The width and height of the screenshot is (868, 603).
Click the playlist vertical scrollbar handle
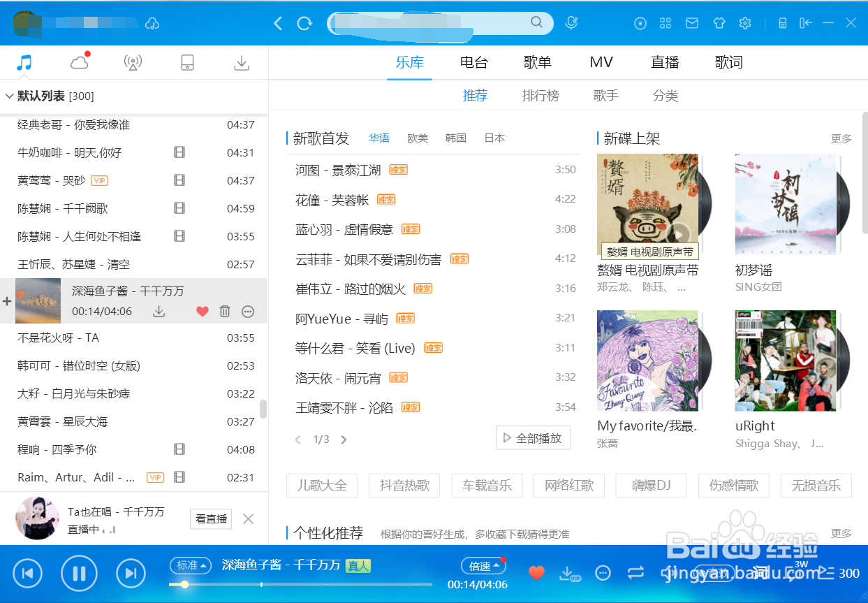(x=263, y=409)
